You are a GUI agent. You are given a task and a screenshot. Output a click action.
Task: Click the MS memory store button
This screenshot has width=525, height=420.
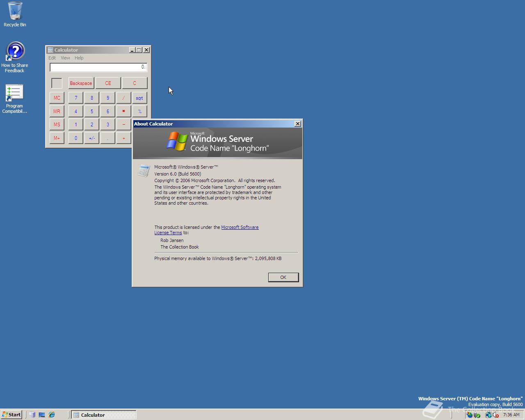click(x=57, y=124)
